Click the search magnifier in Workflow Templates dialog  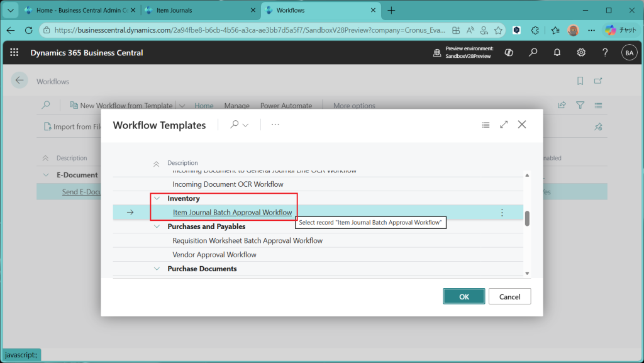pos(235,125)
